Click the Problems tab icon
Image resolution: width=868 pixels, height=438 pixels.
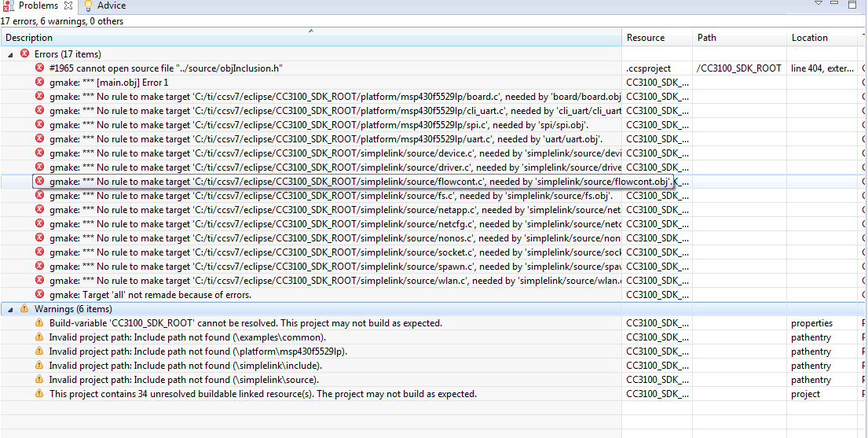[9, 6]
